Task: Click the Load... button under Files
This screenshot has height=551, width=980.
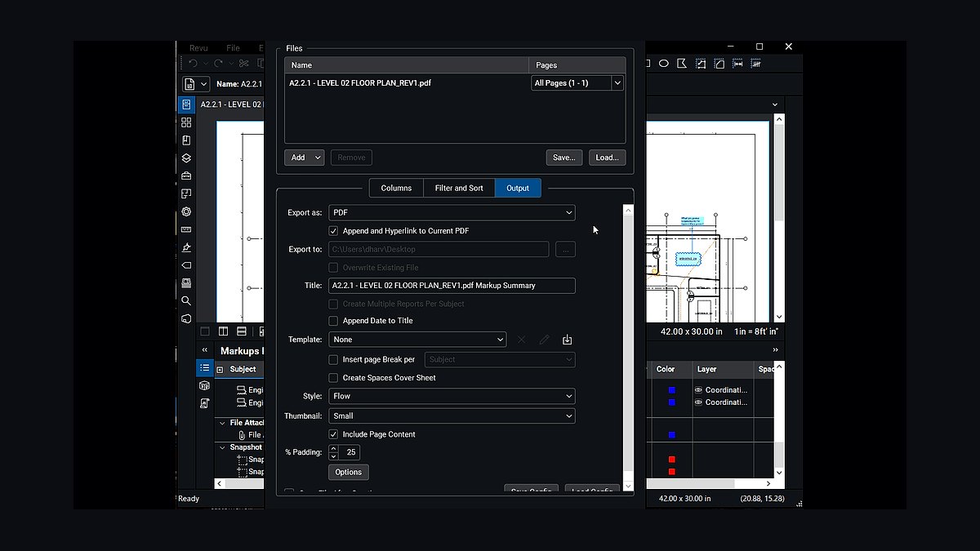Action: [x=607, y=158]
